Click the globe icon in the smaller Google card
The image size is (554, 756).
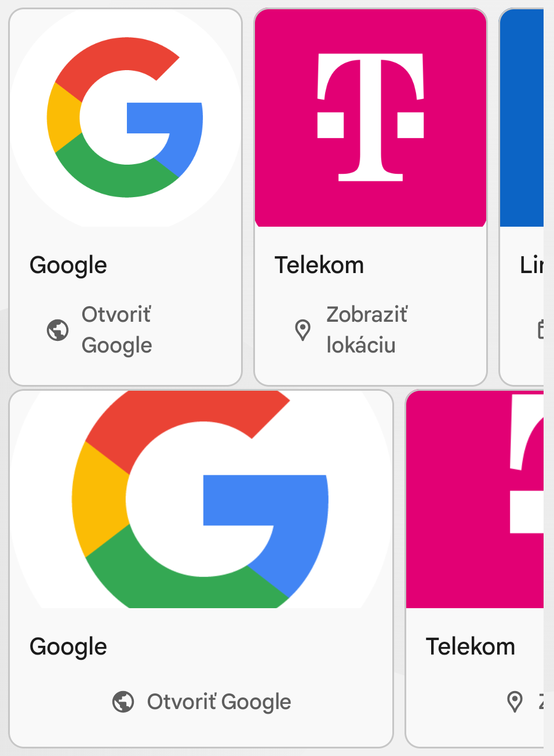(x=57, y=330)
